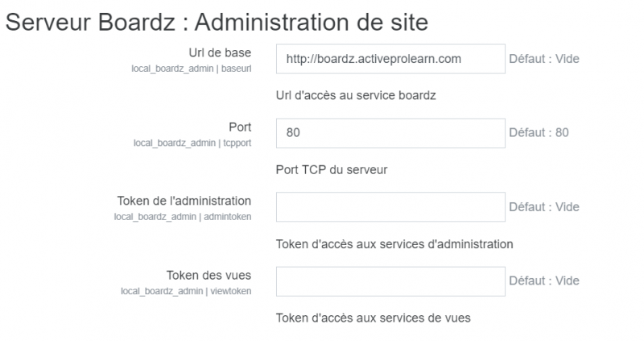Click the Url de base input field

pos(390,59)
